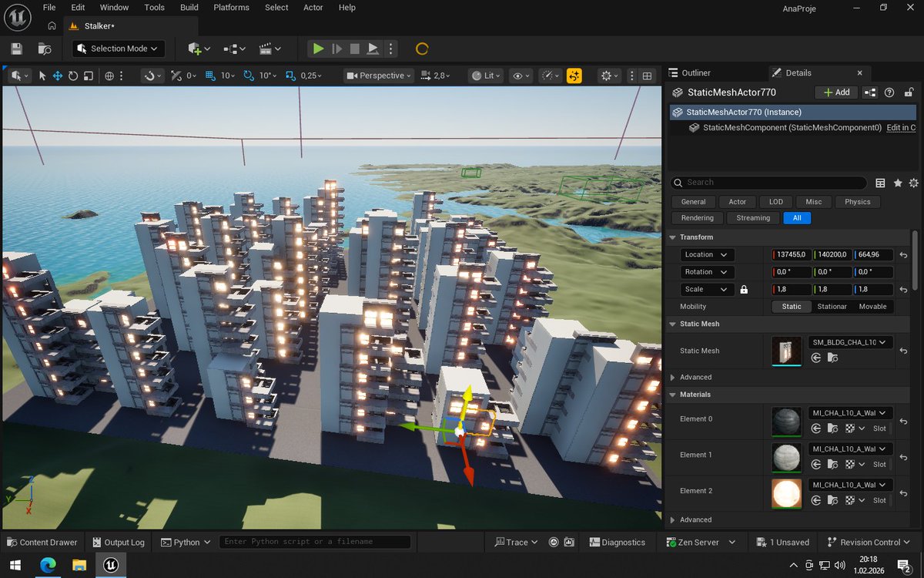Screen dimensions: 924x578
Task: Open the Show flags eye dropdown
Action: pos(522,76)
